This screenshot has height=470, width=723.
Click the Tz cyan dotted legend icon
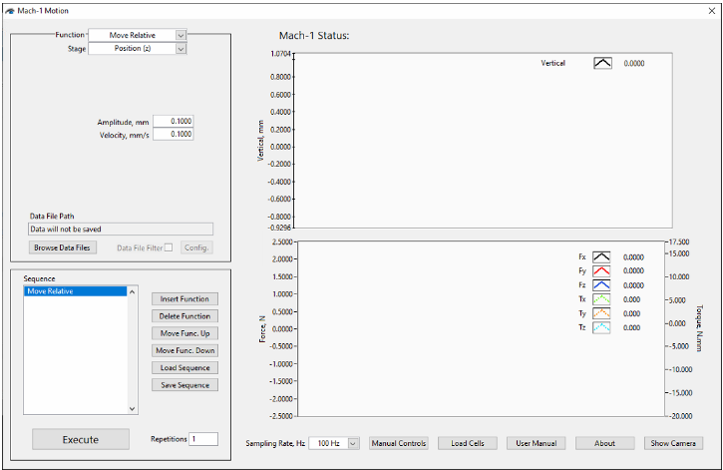601,327
